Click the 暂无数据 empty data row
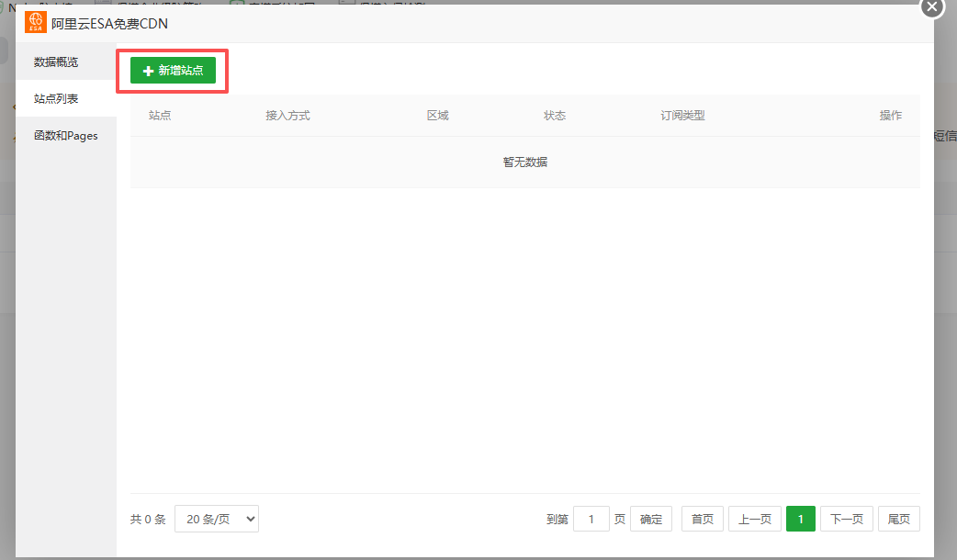 click(x=525, y=161)
